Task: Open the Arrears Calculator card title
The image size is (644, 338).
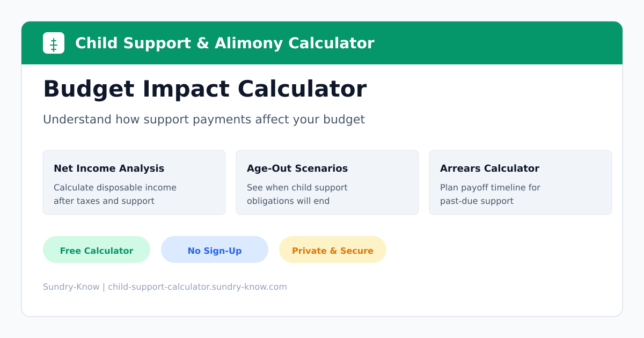Action: tap(489, 168)
